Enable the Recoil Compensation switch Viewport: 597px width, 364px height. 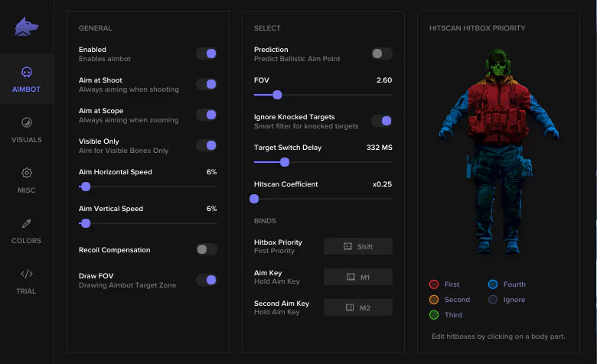click(x=207, y=249)
